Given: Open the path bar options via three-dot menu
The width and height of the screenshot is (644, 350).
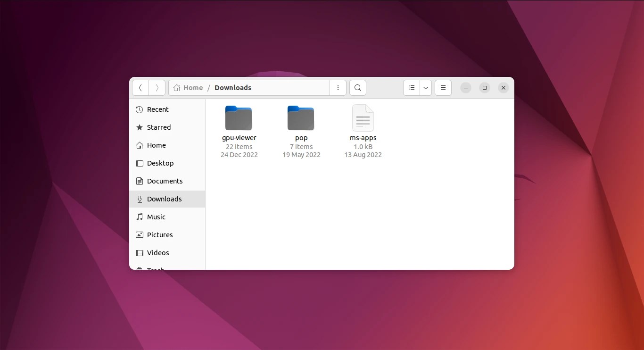Looking at the screenshot, I should (338, 88).
